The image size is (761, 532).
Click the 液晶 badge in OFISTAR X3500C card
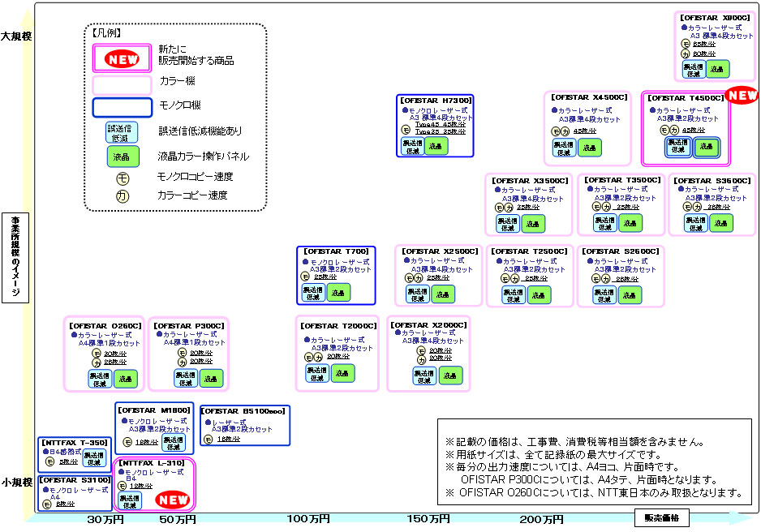(532, 224)
